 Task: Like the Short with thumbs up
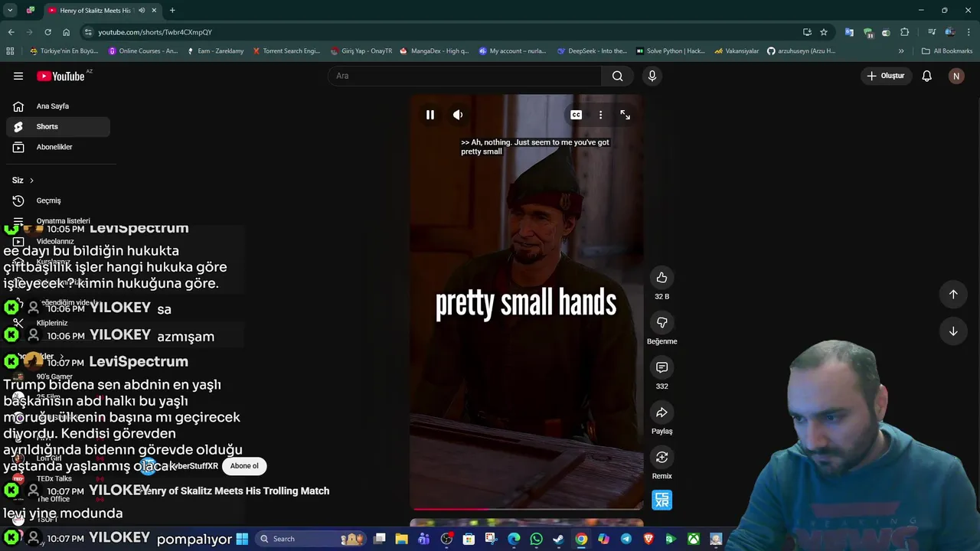(x=662, y=278)
